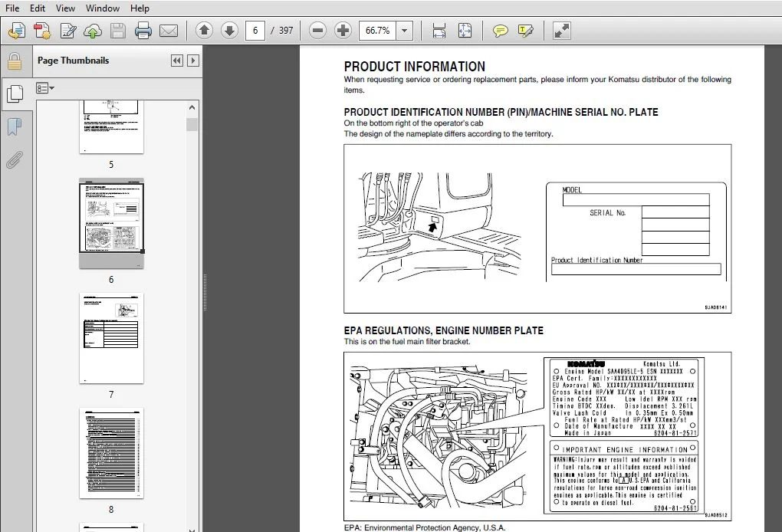
Task: Select page 8 thumbnail
Action: click(x=111, y=453)
